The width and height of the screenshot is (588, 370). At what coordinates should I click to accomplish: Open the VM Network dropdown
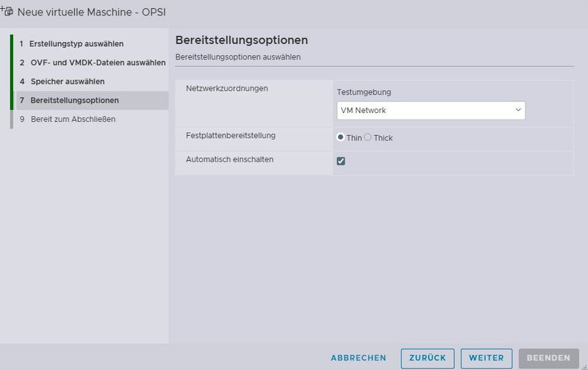pos(431,110)
